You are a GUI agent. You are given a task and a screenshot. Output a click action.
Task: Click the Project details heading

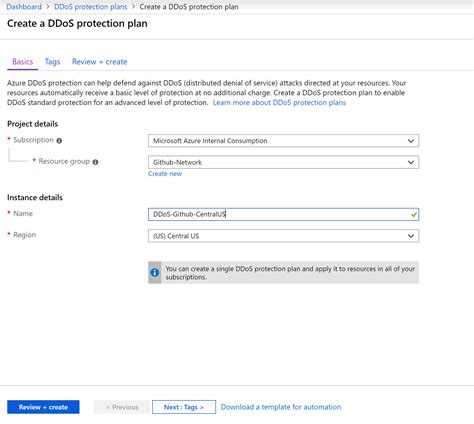pos(32,124)
